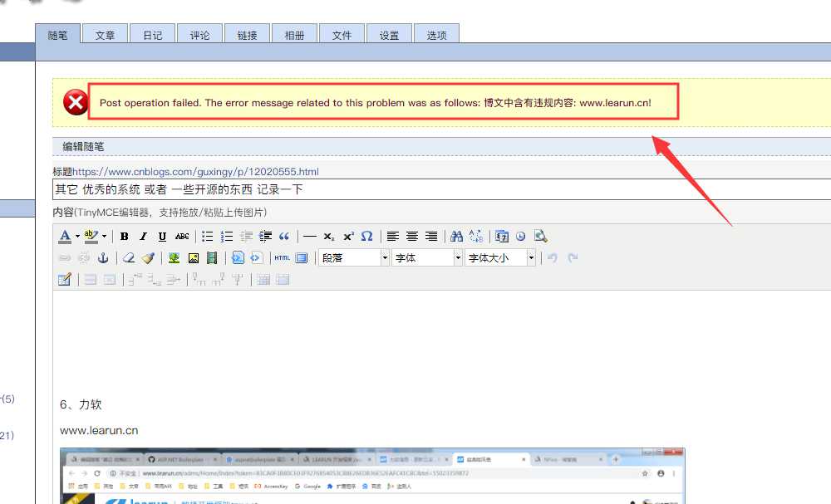
Task: Apply blockquote formatting
Action: (x=284, y=236)
